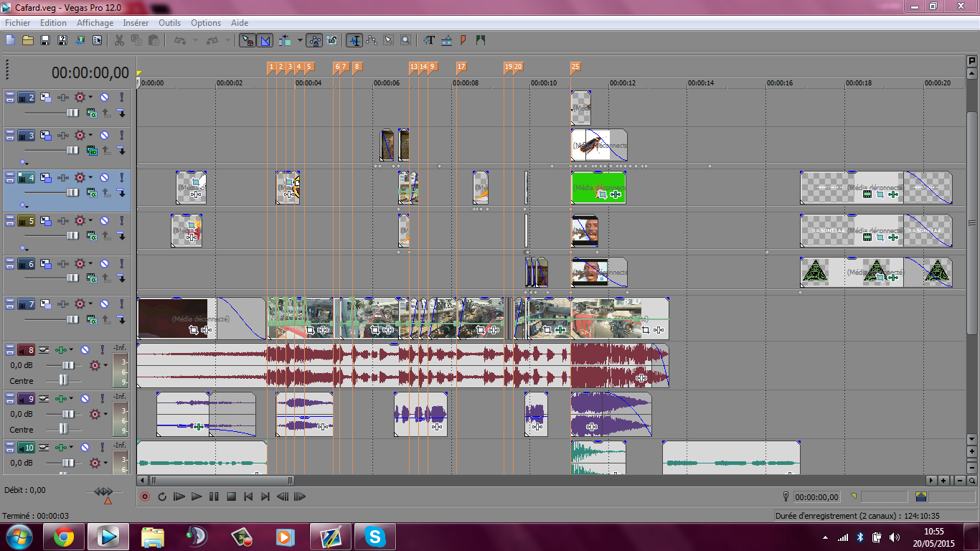
Task: Insert generated text media icon
Action: [x=429, y=40]
